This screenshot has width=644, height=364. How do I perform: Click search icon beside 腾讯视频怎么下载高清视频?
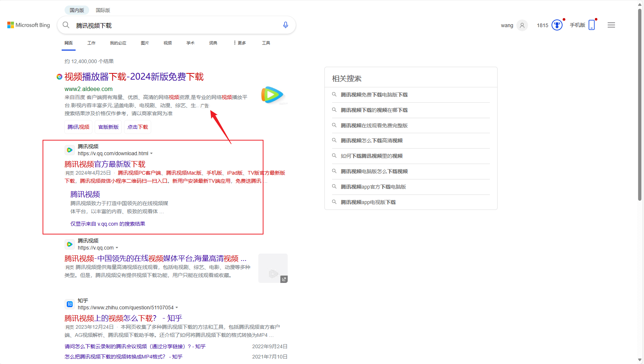334,141
